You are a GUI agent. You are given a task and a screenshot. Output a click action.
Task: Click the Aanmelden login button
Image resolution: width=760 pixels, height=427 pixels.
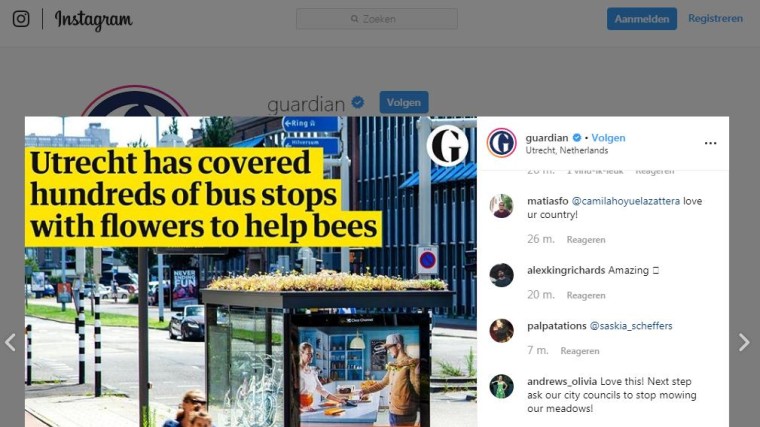pos(642,19)
